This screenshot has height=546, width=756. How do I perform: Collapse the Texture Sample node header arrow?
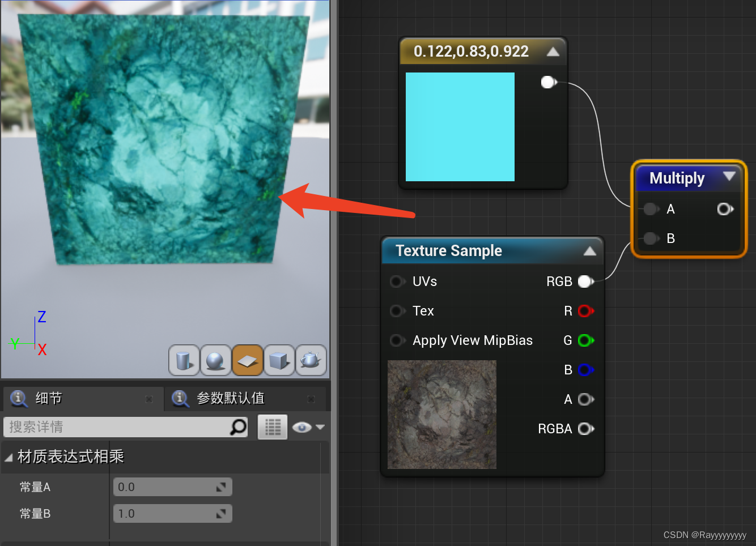tap(591, 251)
